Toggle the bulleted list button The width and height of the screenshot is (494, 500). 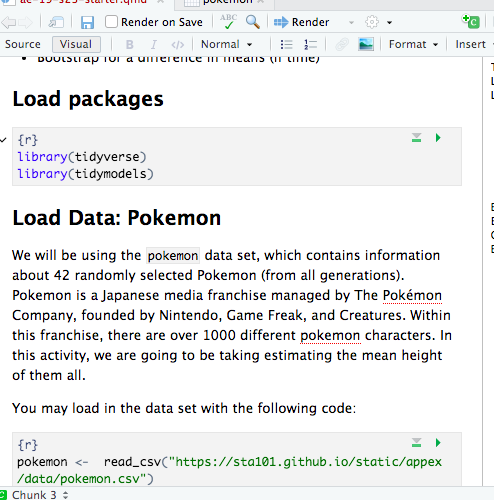click(x=286, y=44)
